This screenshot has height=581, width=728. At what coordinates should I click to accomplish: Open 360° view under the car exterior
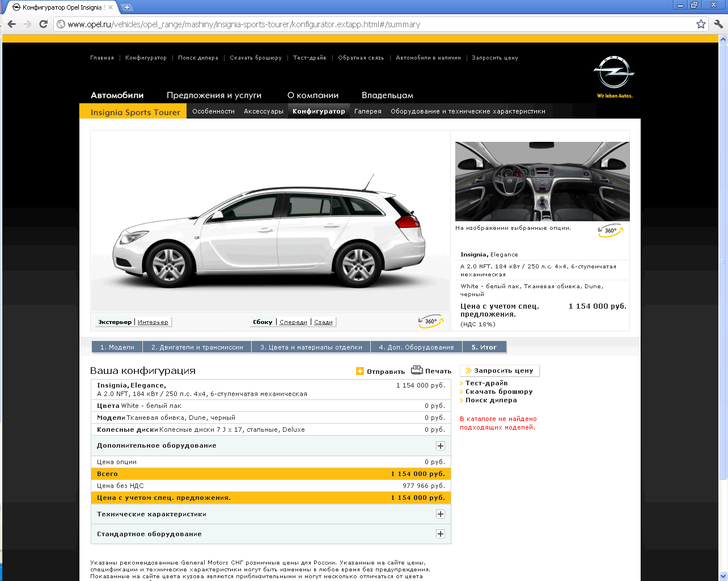point(431,321)
